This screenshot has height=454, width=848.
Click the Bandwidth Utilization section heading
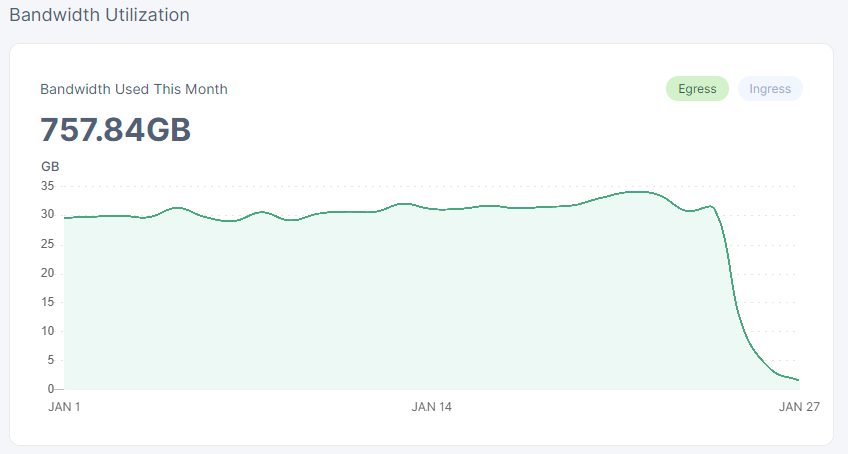[99, 15]
